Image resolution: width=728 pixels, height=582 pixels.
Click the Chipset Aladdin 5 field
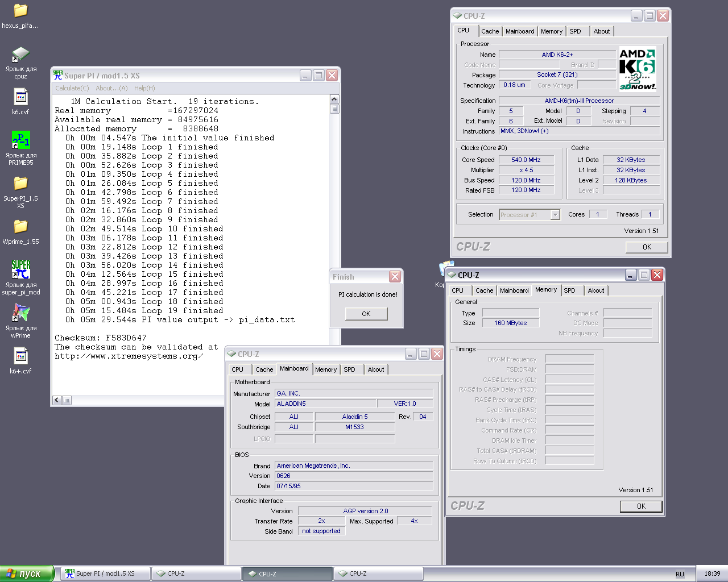point(355,417)
